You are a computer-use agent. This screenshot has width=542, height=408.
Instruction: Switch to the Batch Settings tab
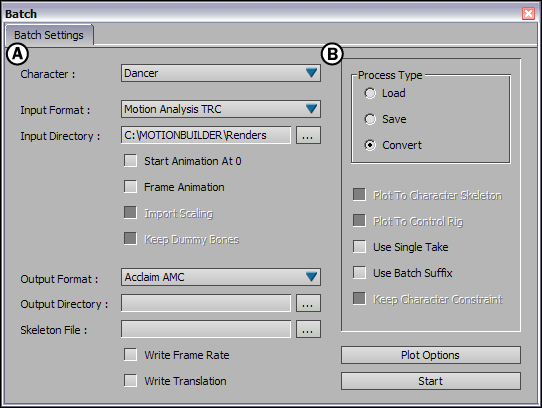tap(49, 35)
